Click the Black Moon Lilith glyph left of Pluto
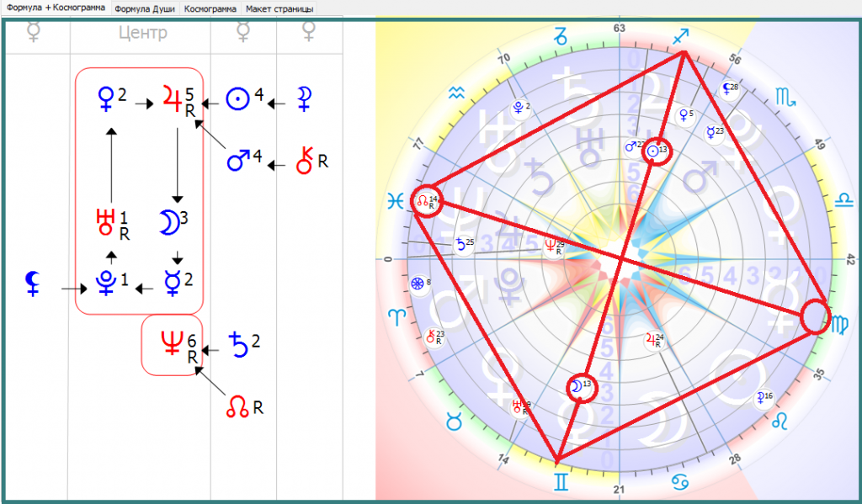 click(x=33, y=284)
